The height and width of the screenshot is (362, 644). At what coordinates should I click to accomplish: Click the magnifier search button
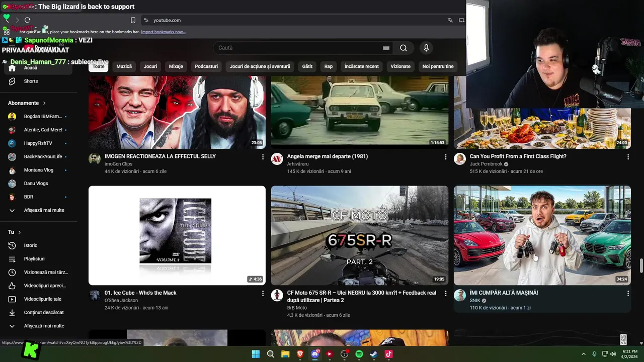pos(404,48)
